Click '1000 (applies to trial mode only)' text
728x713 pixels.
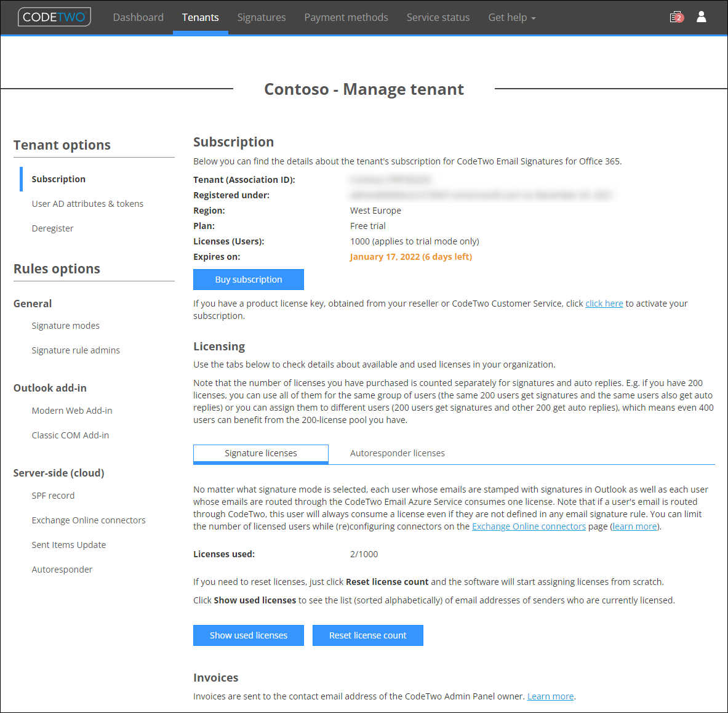415,241
